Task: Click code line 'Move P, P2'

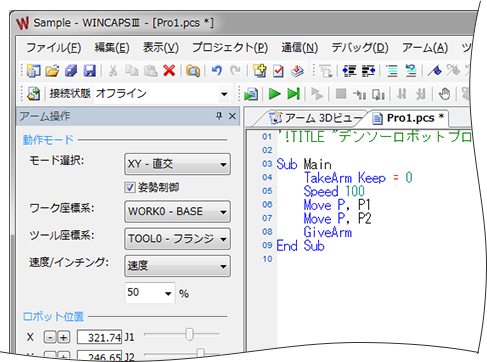Action: (x=337, y=219)
